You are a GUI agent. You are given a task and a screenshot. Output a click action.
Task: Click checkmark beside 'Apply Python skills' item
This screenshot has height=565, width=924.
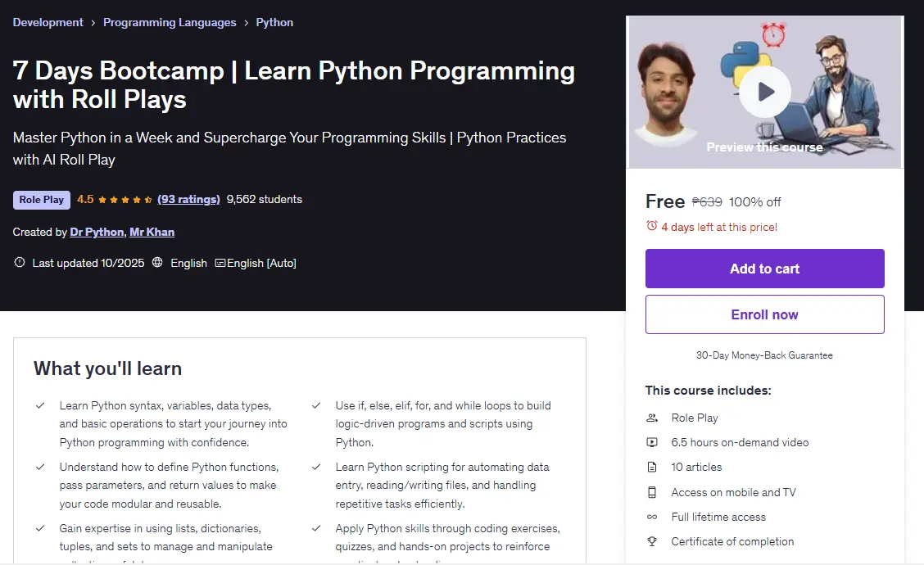pyautogui.click(x=316, y=528)
